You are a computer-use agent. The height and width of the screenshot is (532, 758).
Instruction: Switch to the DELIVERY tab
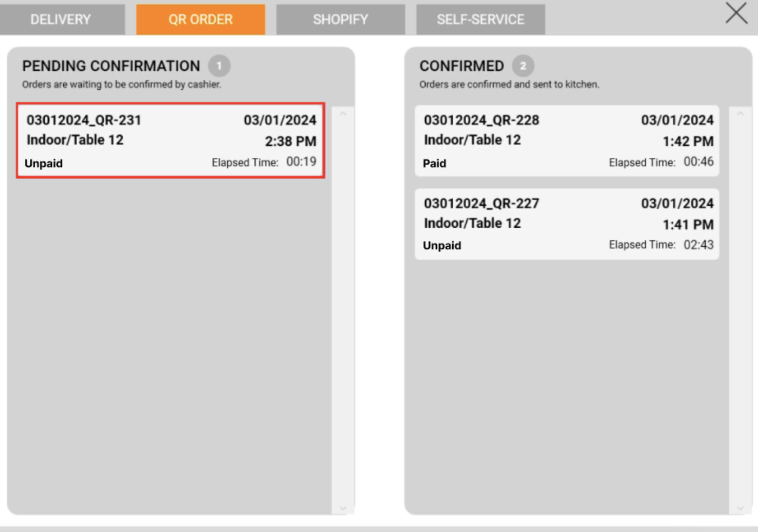click(61, 19)
